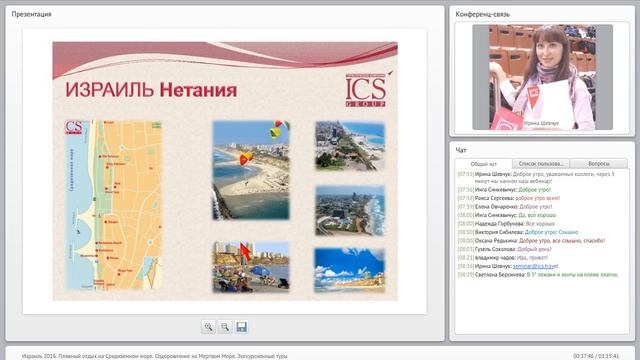Click the save floppy disk icon
The height and width of the screenshot is (360, 640).
241,327
